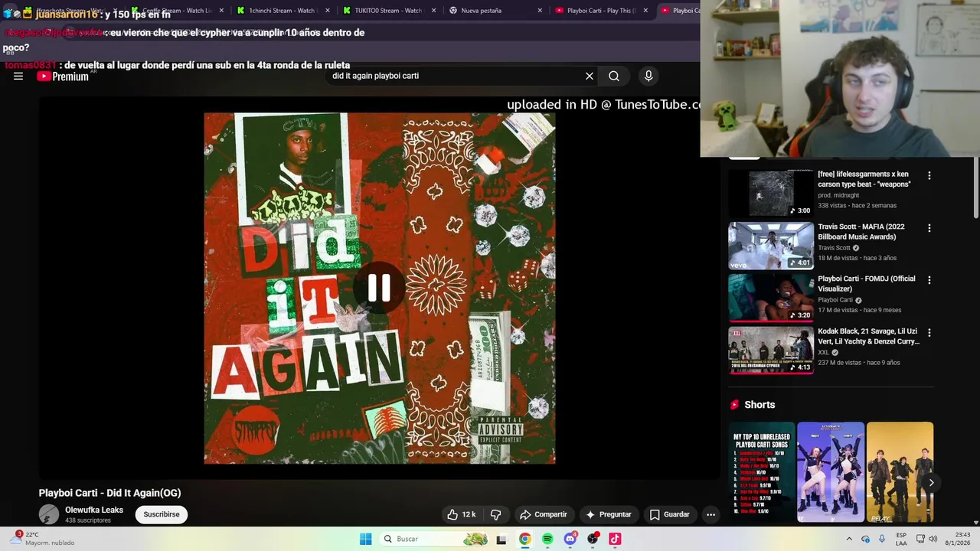
Task: Open the Travis Scott channel name
Action: (834, 248)
